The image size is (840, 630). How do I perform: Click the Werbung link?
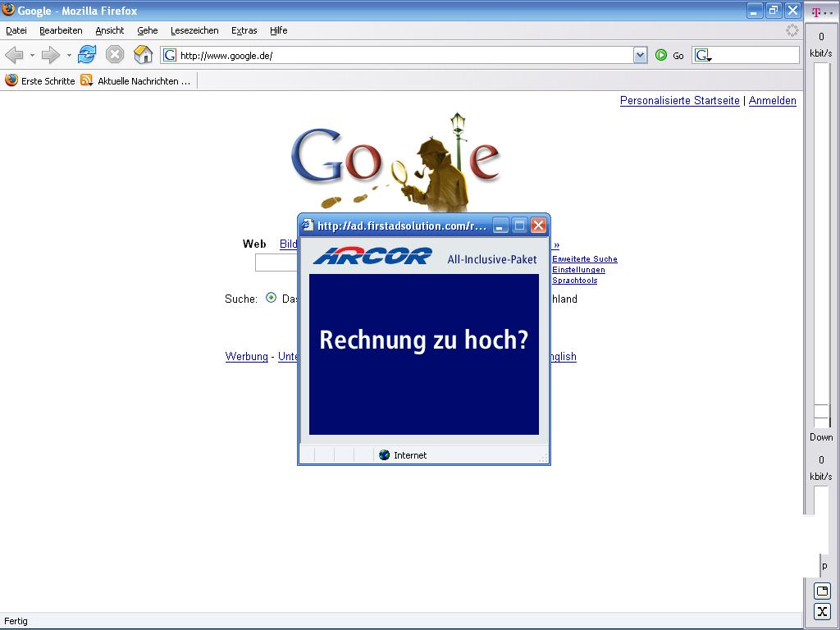click(x=246, y=356)
